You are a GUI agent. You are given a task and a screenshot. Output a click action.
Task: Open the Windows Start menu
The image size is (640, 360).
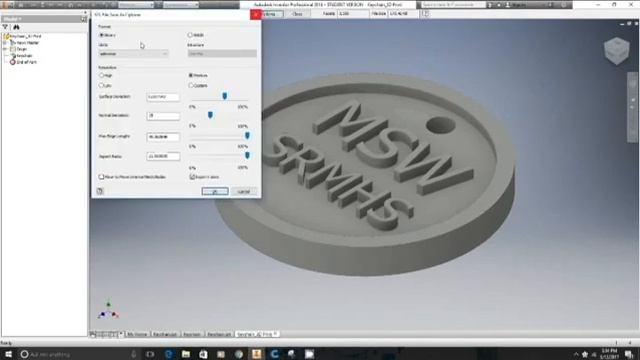click(x=8, y=354)
